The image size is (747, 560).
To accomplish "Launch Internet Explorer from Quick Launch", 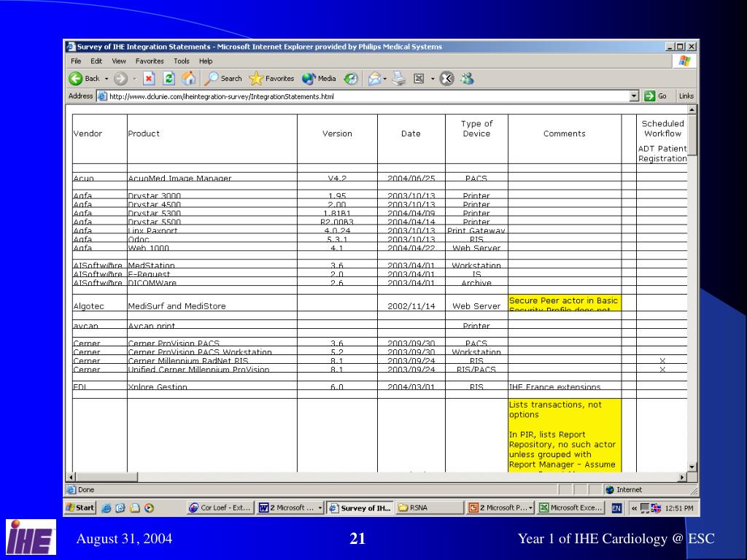I will click(x=107, y=508).
